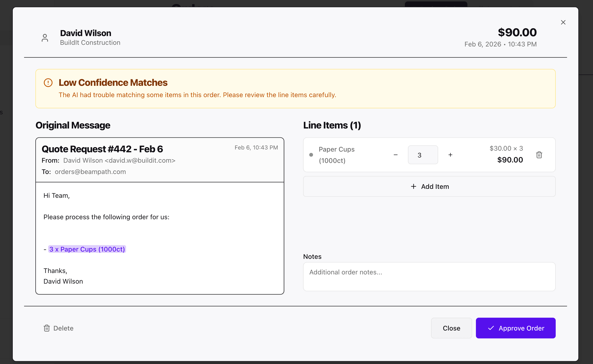The image size is (593, 364).
Task: Increase Paper Cups quantity with plus
Action: (x=450, y=155)
